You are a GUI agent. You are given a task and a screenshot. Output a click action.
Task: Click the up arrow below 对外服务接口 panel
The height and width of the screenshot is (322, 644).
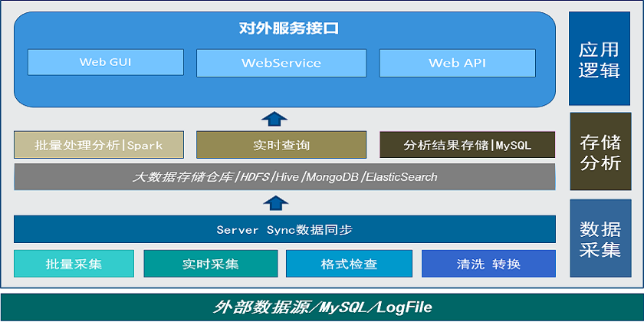pyautogui.click(x=274, y=118)
